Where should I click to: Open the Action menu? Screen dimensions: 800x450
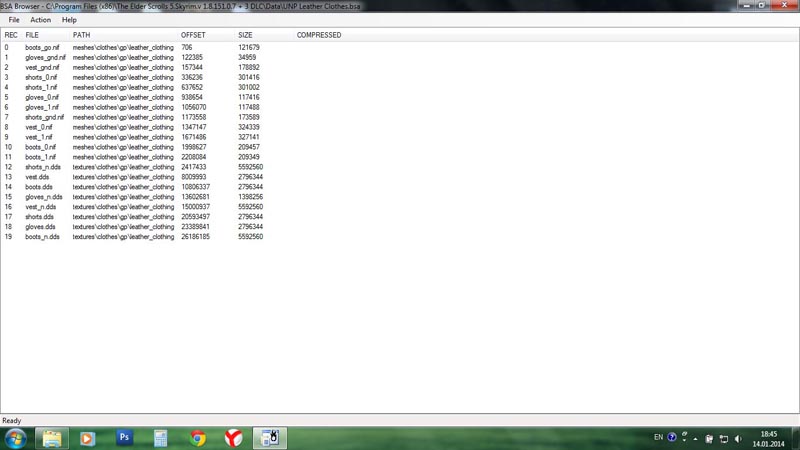tap(40, 20)
